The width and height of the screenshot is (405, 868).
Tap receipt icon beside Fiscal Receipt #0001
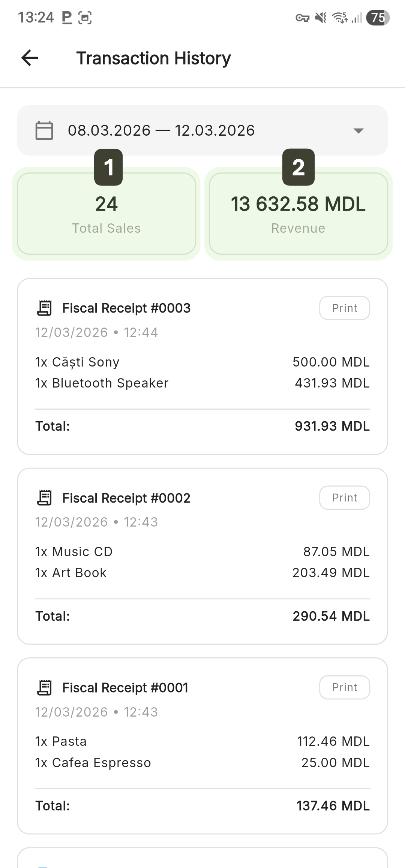[x=45, y=688]
